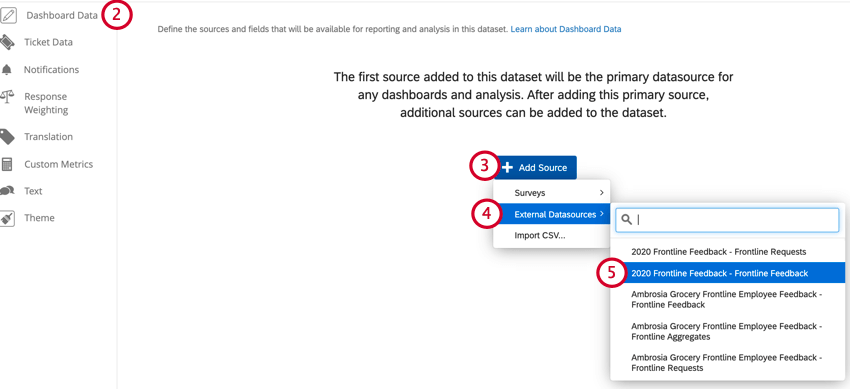Click the datasource search input field

pos(727,220)
